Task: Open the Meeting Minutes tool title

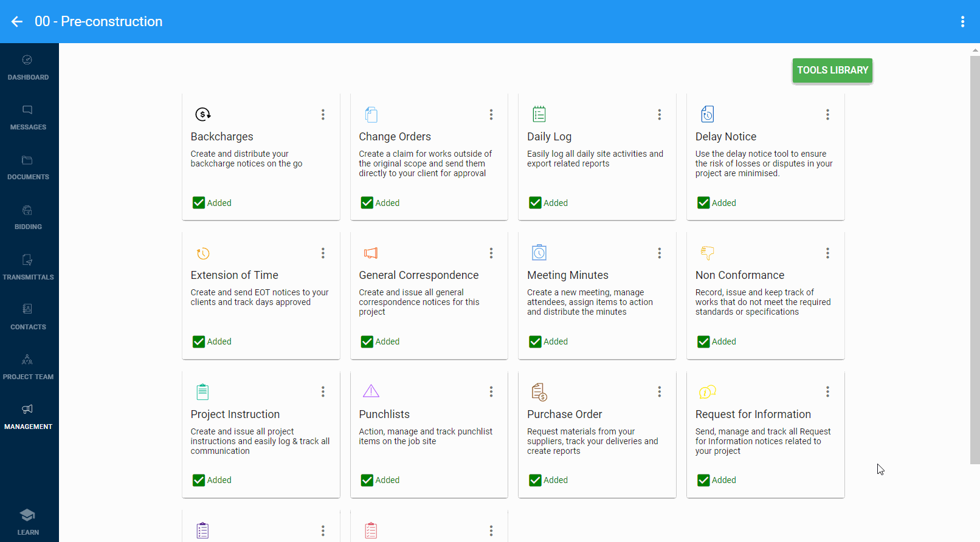Action: click(568, 275)
